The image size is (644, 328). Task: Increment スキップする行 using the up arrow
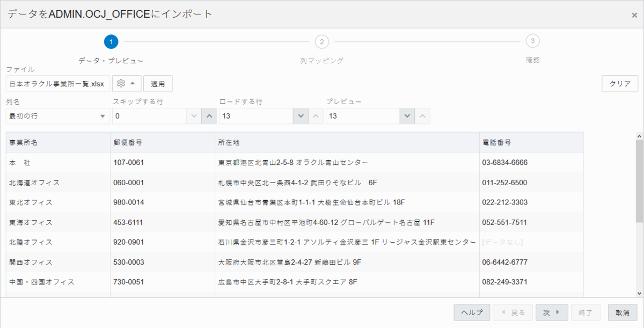click(209, 115)
